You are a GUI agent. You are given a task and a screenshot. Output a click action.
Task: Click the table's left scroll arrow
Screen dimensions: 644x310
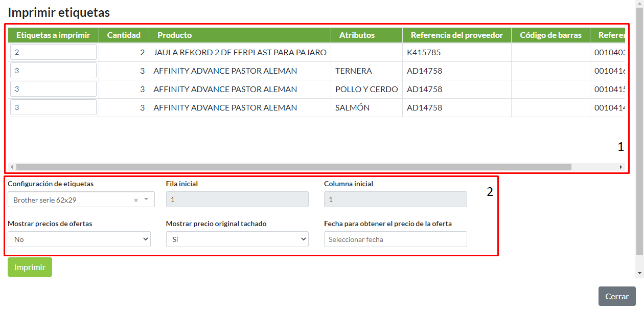(x=12, y=167)
